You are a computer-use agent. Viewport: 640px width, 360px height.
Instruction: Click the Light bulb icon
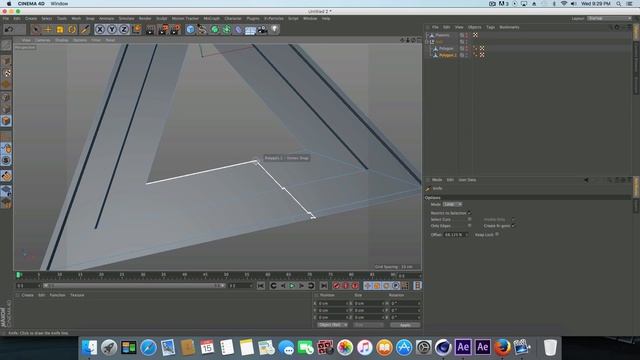(x=275, y=29)
